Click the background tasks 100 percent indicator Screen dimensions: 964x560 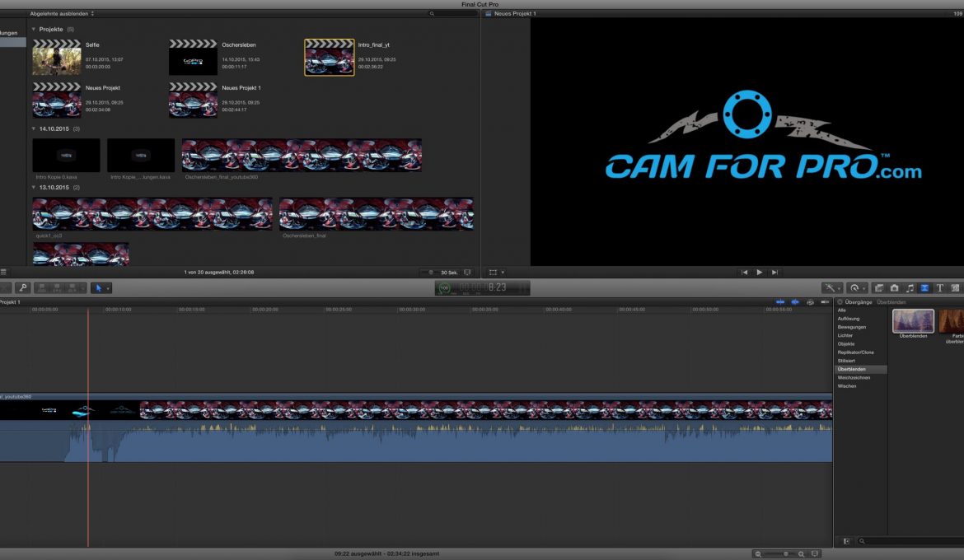click(444, 287)
